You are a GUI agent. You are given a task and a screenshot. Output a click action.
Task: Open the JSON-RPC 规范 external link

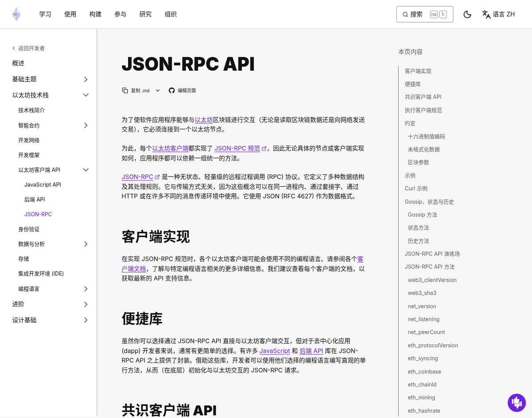pyautogui.click(x=240, y=148)
